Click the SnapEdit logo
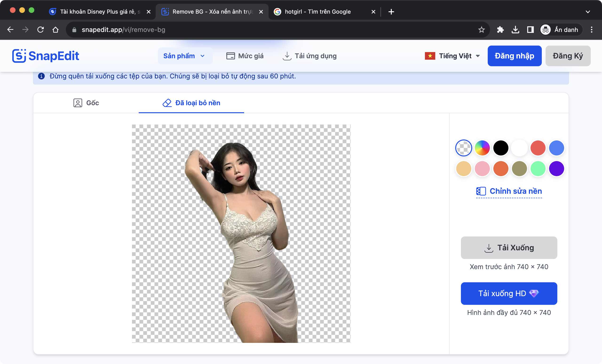602x364 pixels. 45,56
